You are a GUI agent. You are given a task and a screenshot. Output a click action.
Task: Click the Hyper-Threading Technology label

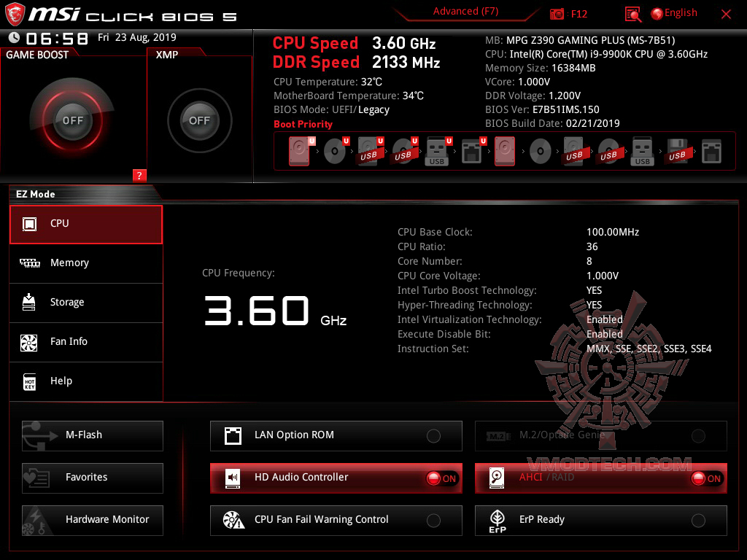[x=465, y=305]
